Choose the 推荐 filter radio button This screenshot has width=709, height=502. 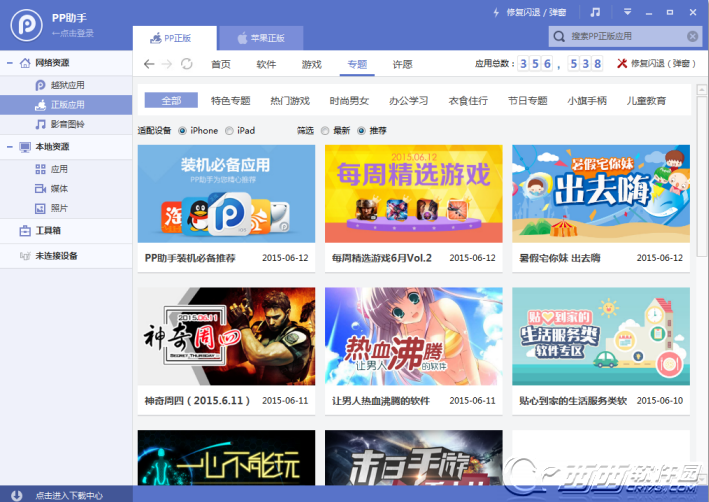pyautogui.click(x=361, y=131)
